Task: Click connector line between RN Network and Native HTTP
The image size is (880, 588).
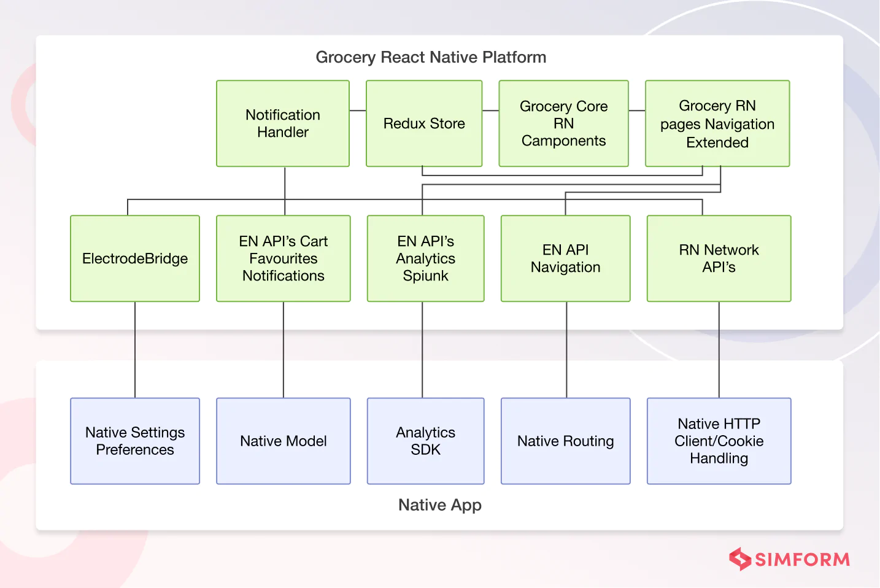Action: 719,350
